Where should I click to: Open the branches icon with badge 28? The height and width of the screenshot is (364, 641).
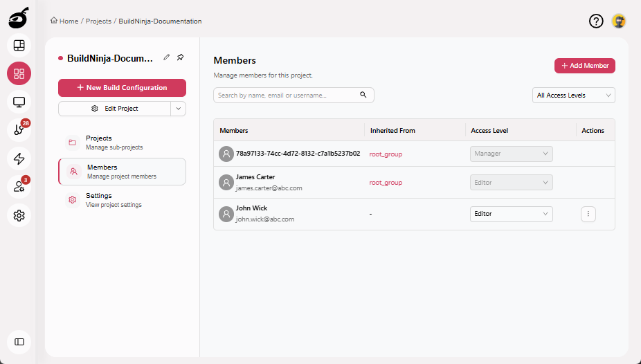(19, 130)
